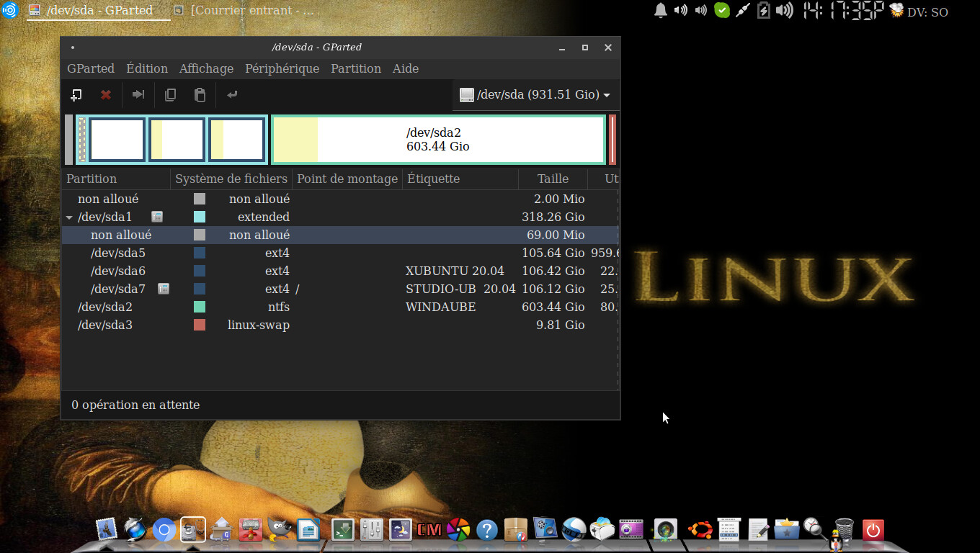Click the Système de fichiers column header

[231, 179]
